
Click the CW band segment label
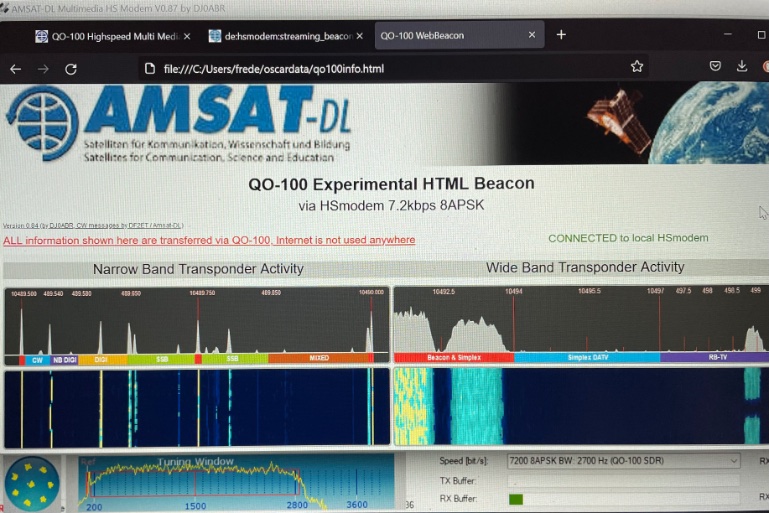[37, 360]
